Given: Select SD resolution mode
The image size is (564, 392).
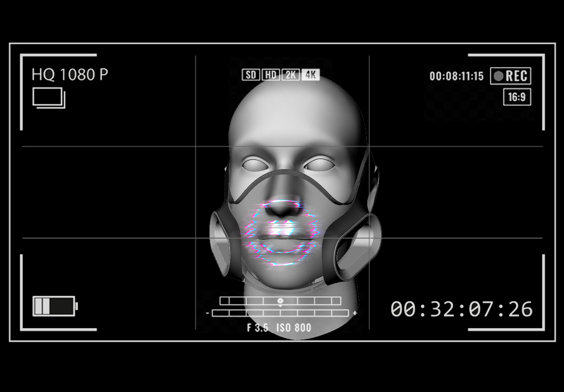Looking at the screenshot, I should point(251,75).
